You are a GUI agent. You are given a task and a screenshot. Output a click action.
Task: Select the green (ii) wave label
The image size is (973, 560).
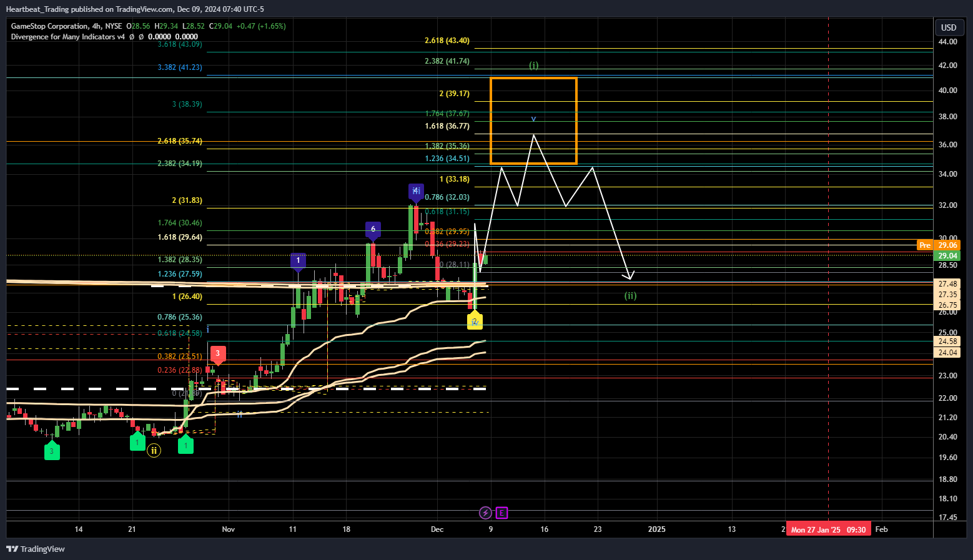(x=631, y=296)
